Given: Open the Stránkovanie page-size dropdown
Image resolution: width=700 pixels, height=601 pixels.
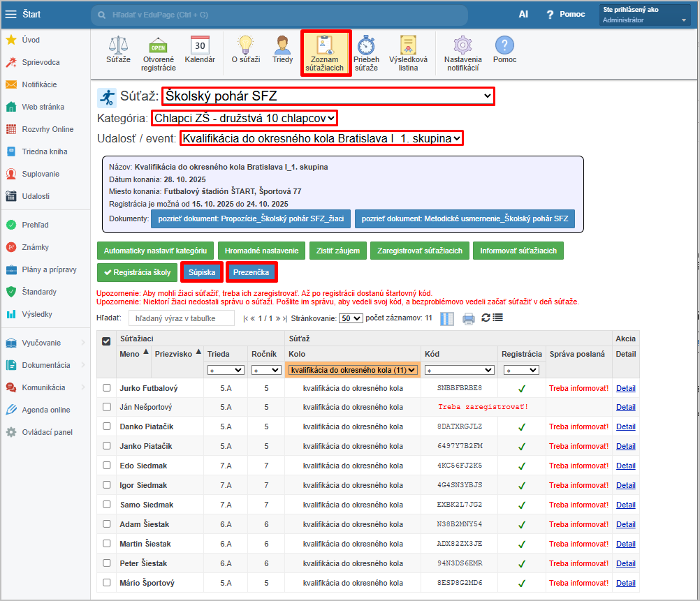Looking at the screenshot, I should click(x=350, y=318).
